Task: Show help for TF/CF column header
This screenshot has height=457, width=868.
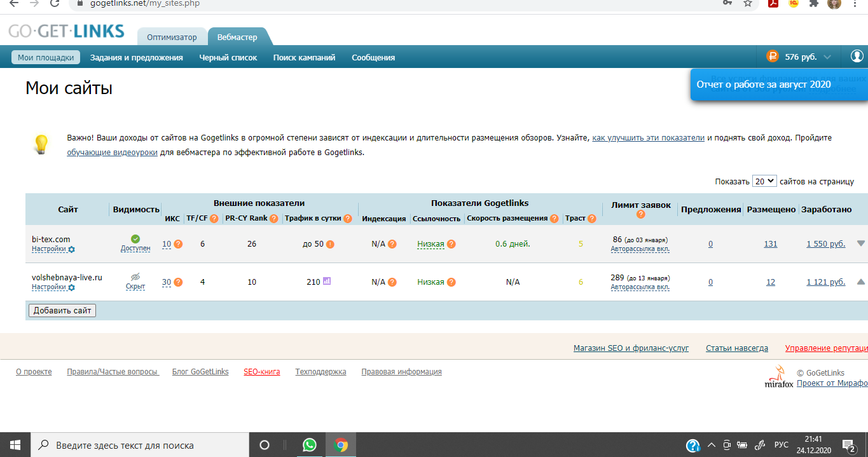Action: coord(214,219)
